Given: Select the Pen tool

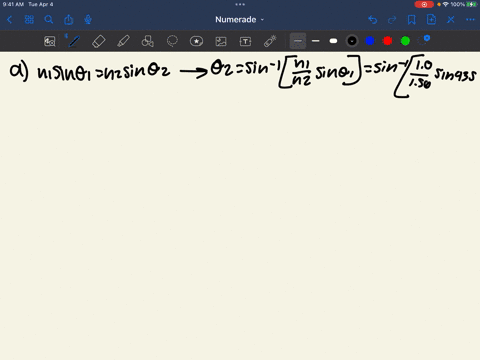Looking at the screenshot, I should (74, 41).
